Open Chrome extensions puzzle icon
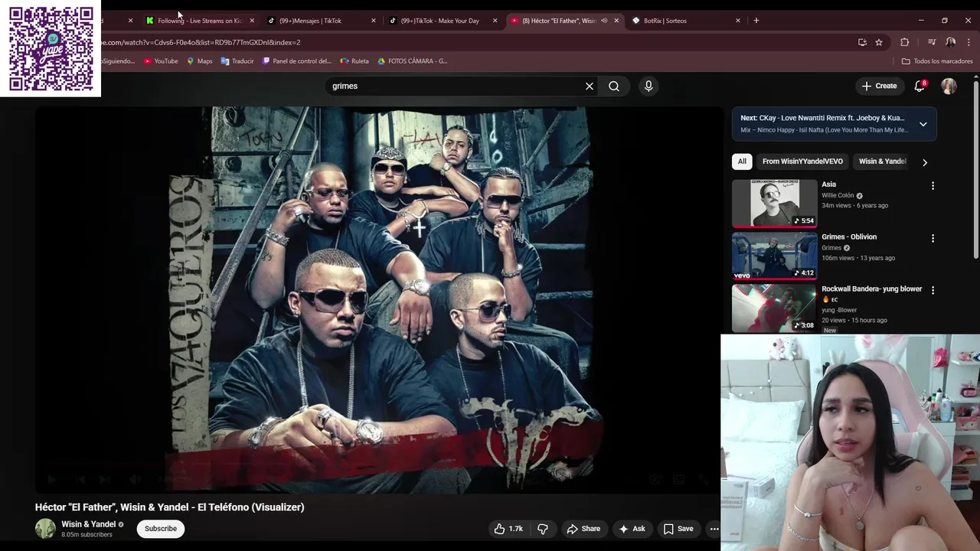The image size is (980, 551). (904, 43)
